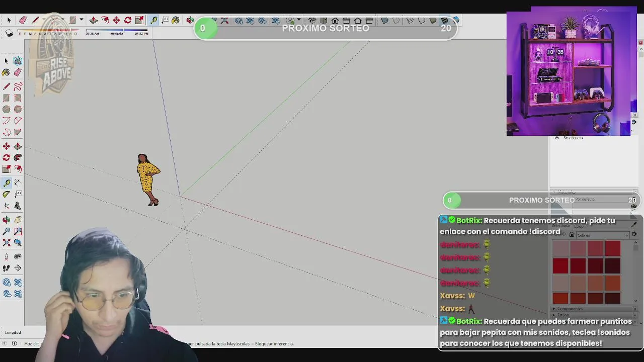This screenshot has width=644, height=362.
Task: Choose the Pie tool in left toolbar
Action: 18,132
